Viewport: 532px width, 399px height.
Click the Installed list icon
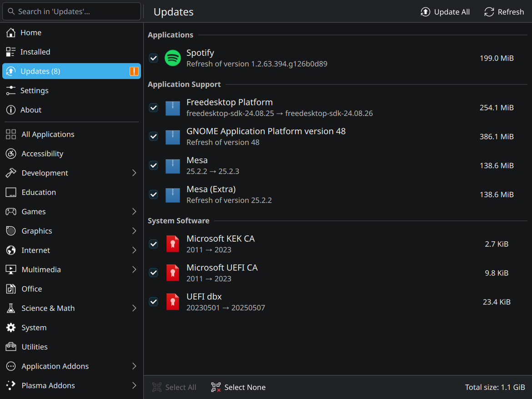11,52
